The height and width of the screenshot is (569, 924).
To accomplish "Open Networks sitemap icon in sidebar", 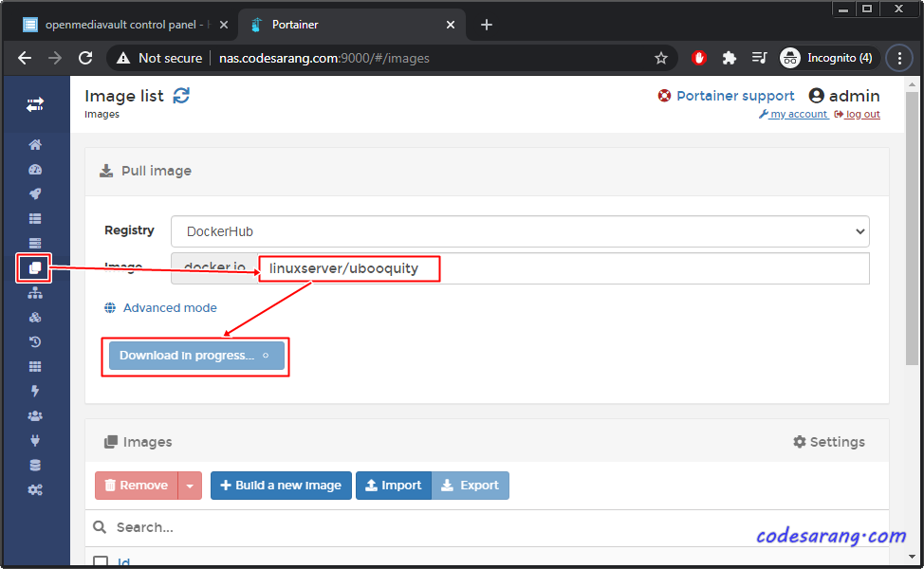I will [x=35, y=293].
